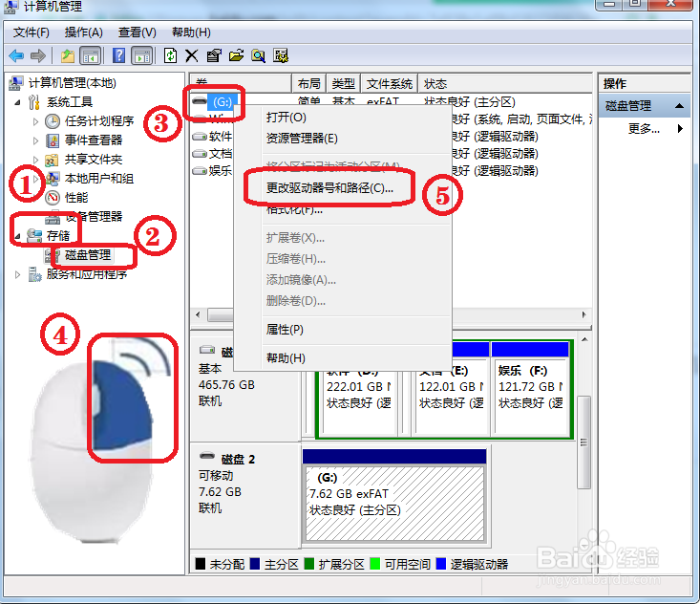Click the 磁盘 2 drive icon
The width and height of the screenshot is (700, 604).
click(207, 456)
